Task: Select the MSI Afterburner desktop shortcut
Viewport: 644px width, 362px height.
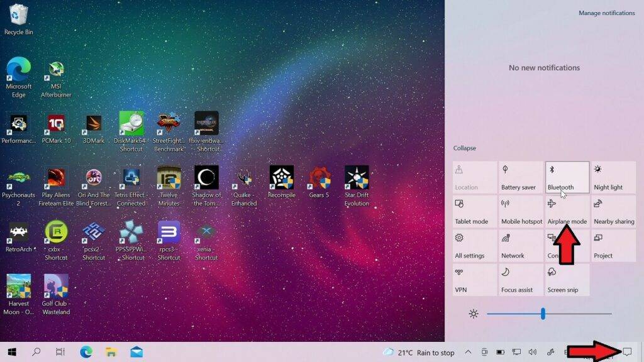Action: tap(56, 80)
